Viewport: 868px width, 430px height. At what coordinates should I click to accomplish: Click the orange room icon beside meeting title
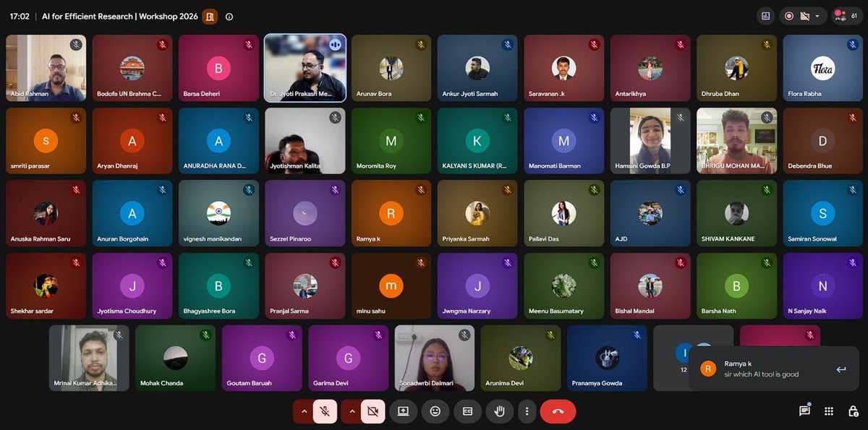(210, 16)
